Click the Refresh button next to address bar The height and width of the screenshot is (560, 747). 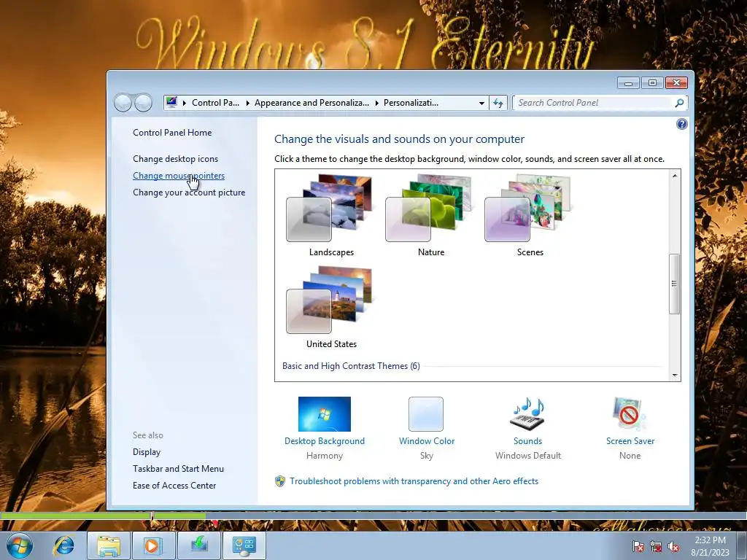pyautogui.click(x=498, y=103)
